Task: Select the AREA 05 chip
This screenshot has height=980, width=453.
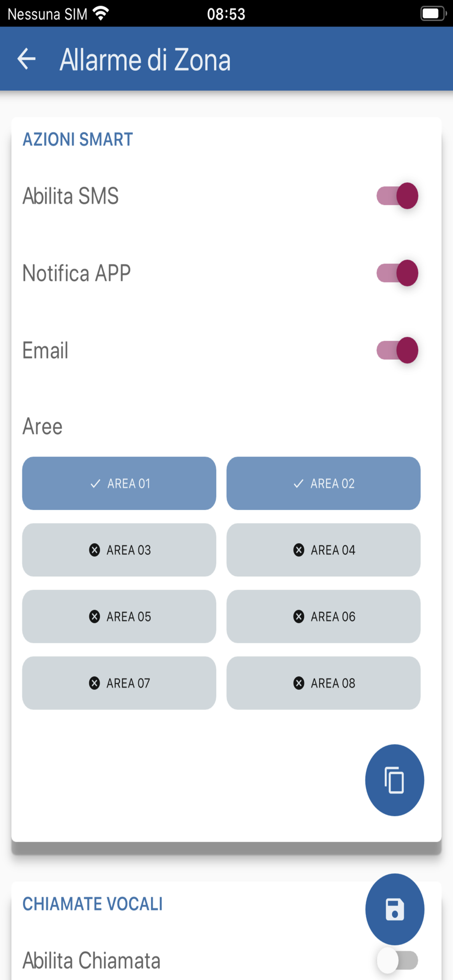Action: coord(119,616)
